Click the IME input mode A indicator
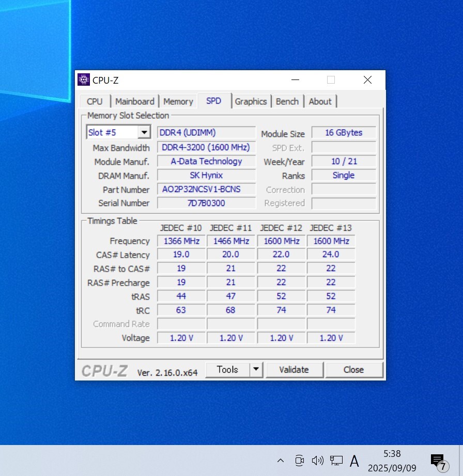Image resolution: width=463 pixels, height=476 pixels. [x=354, y=461]
